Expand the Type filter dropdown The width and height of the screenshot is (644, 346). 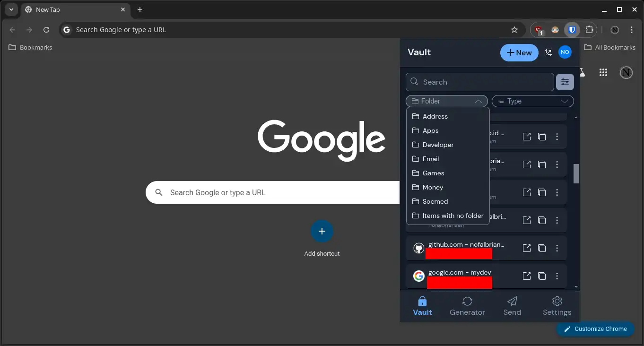[x=532, y=101]
